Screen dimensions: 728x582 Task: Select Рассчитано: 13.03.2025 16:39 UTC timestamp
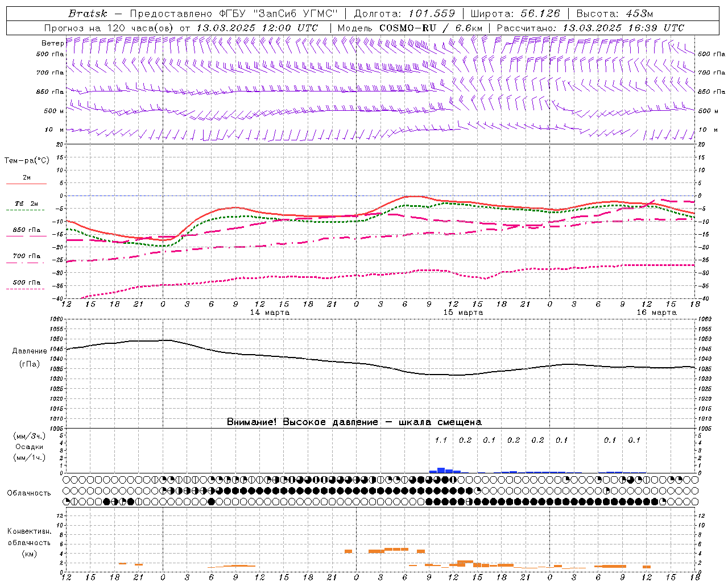[x=590, y=28]
